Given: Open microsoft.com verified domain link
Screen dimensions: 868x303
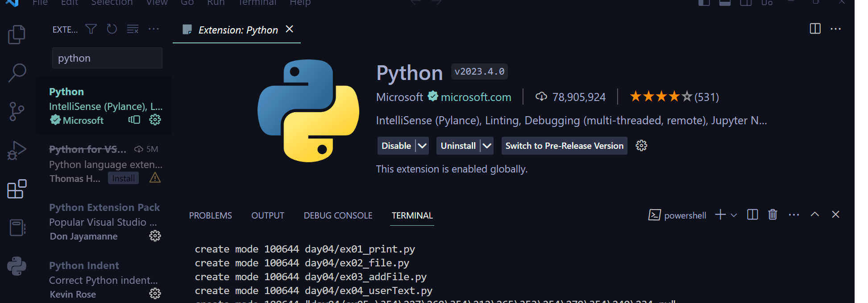Looking at the screenshot, I should coord(476,97).
